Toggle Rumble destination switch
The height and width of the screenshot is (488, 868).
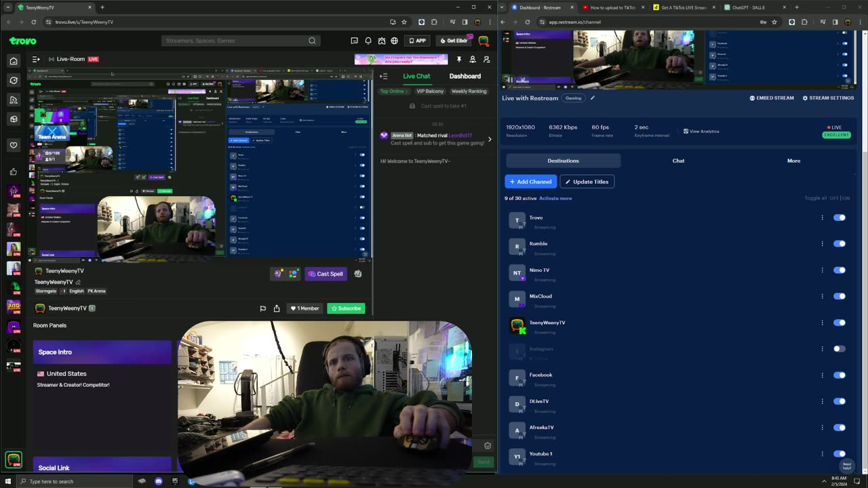[840, 244]
